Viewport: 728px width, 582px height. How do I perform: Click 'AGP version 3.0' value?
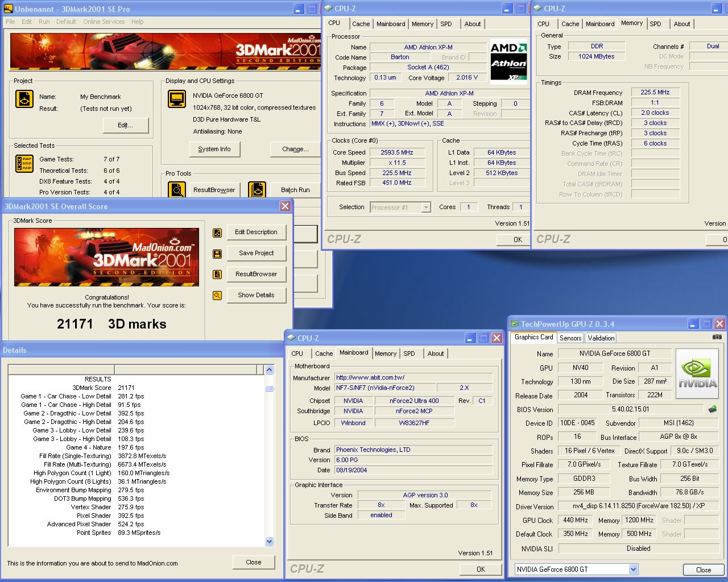pos(425,495)
